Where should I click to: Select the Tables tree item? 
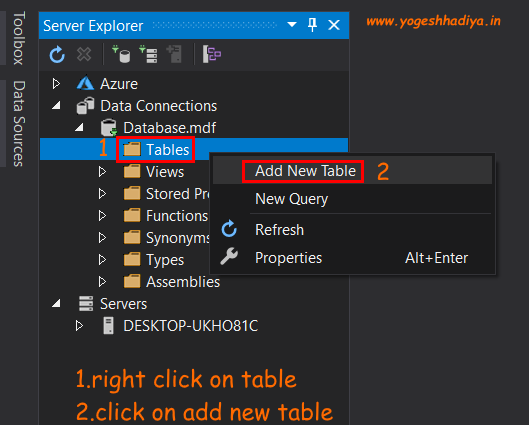(x=194, y=149)
